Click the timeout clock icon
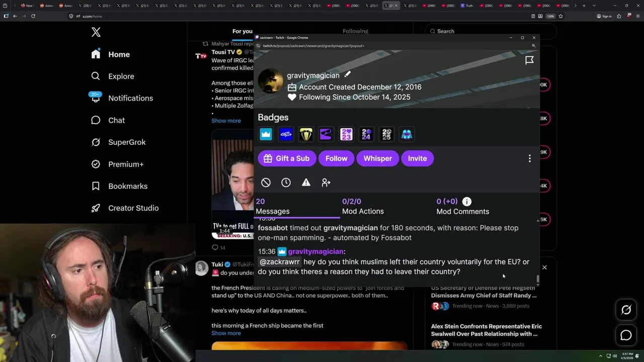The width and height of the screenshot is (644, 362). (286, 183)
